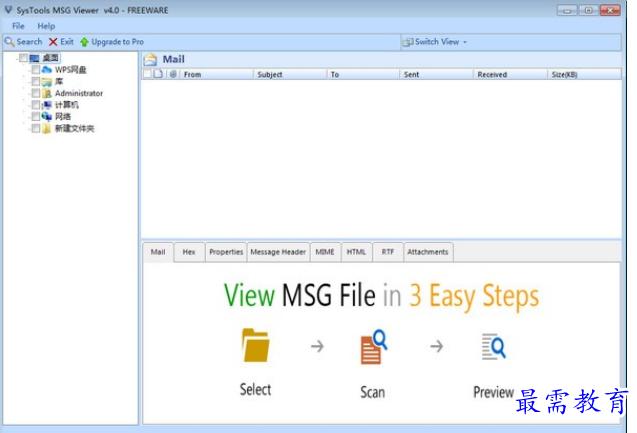Screen dimensions: 637x433
Task: Check the Administrator checkbox
Action: click(x=36, y=93)
